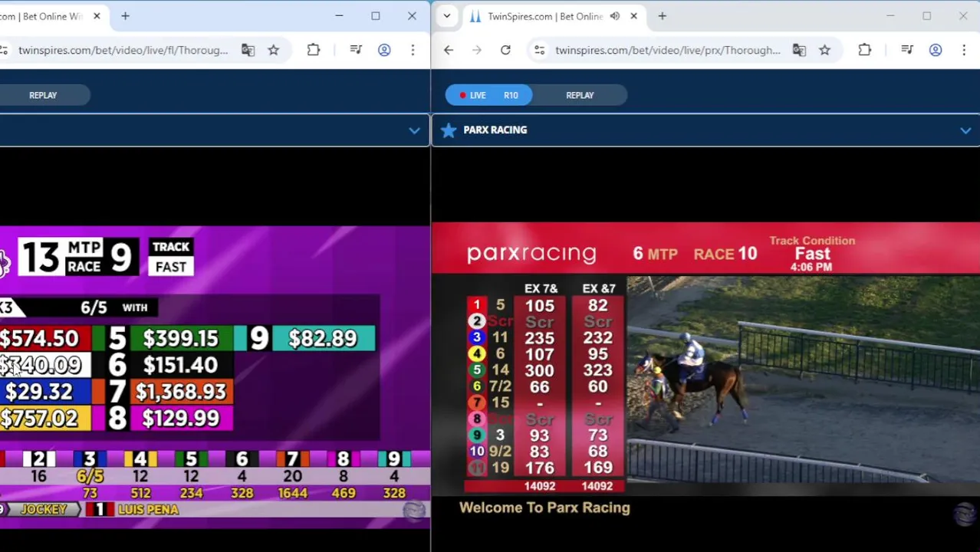
Task: Open profile avatar in right window
Action: pyautogui.click(x=936, y=50)
